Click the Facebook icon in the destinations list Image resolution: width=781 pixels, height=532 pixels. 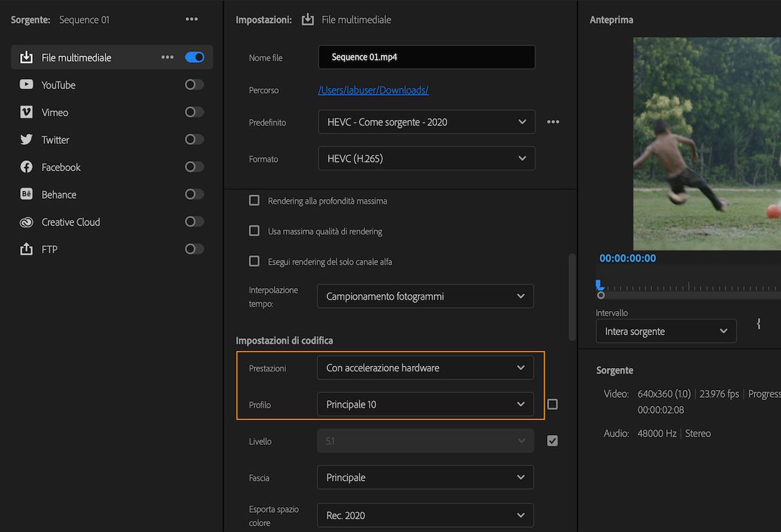pos(26,167)
